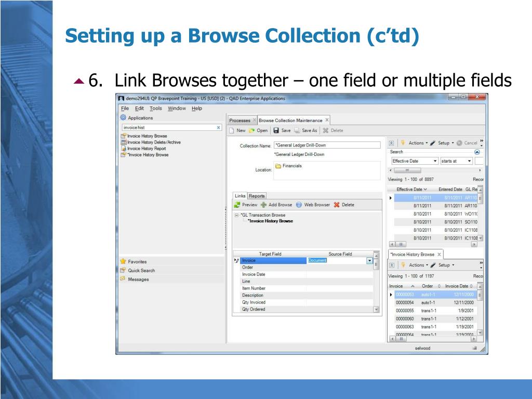The image size is (532, 399).
Task: Open the Help menu
Action: tap(197, 108)
